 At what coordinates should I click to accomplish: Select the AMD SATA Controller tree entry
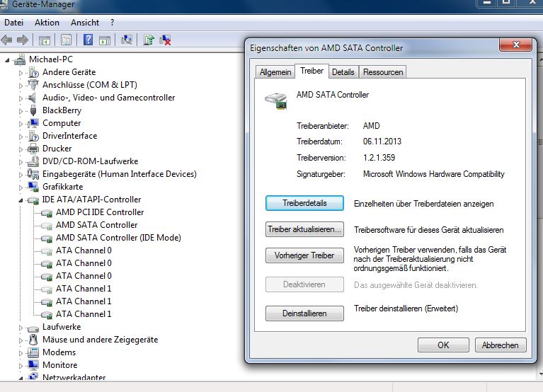click(x=96, y=225)
